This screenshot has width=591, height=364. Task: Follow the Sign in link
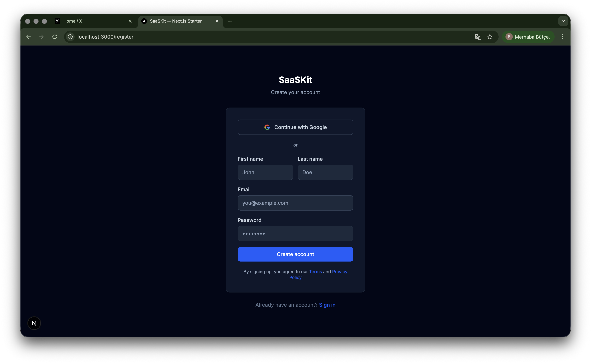[327, 305]
